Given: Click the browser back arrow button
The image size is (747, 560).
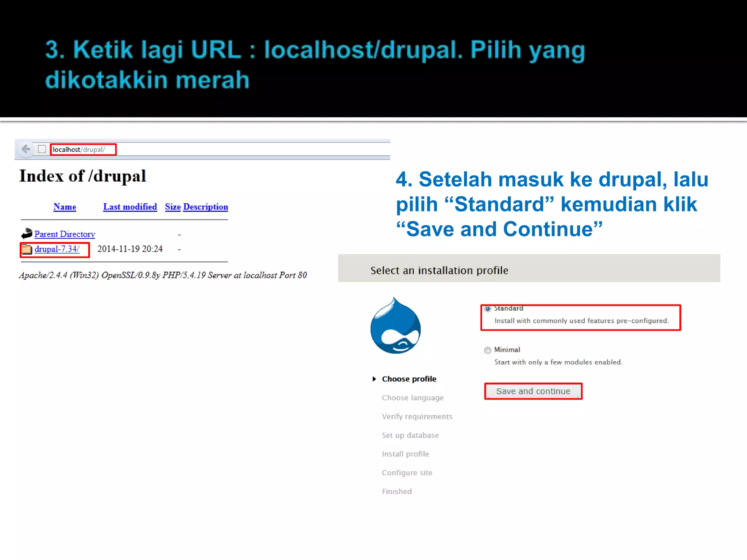Looking at the screenshot, I should pos(26,149).
